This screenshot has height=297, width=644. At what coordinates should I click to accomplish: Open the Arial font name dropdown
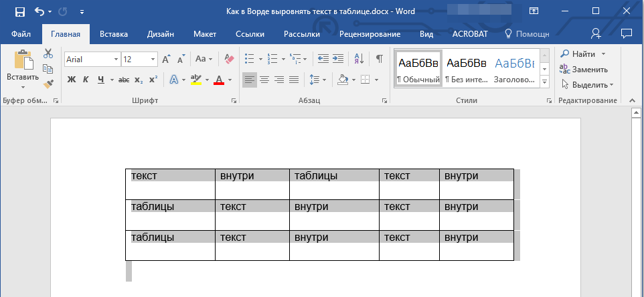[x=116, y=60]
